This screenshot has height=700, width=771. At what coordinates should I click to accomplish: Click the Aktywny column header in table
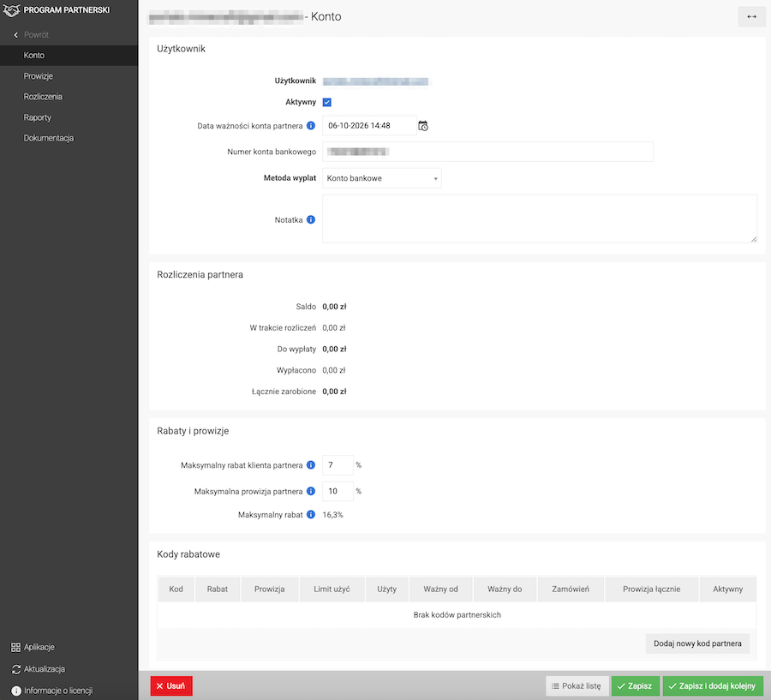click(727, 589)
